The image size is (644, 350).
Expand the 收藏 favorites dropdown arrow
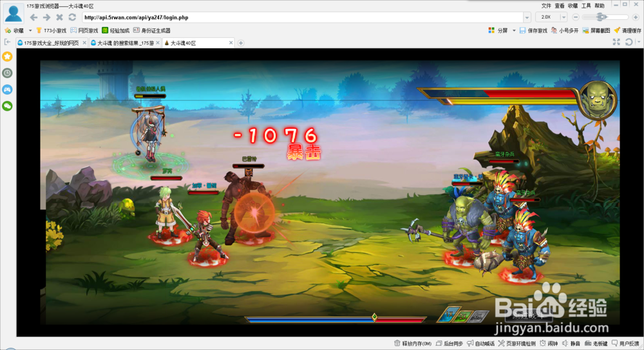(30, 31)
